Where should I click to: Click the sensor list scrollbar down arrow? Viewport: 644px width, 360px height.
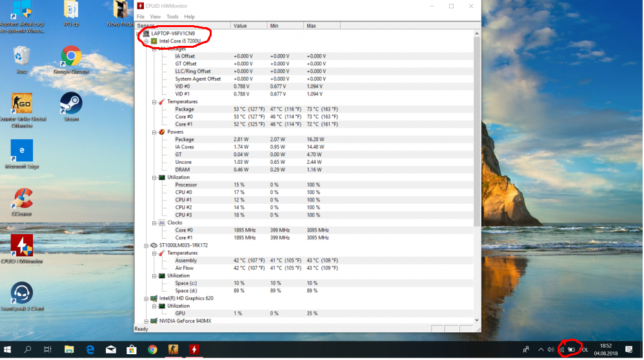pos(477,320)
